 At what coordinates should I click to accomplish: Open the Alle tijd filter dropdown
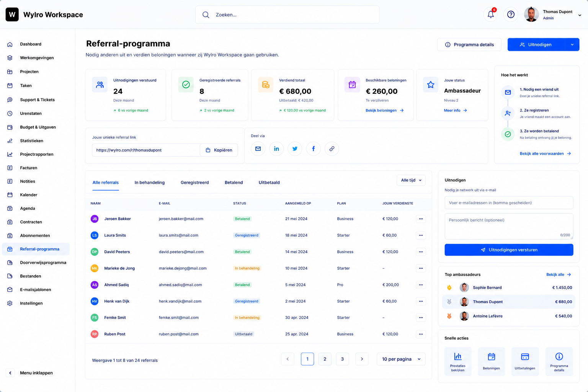click(411, 180)
